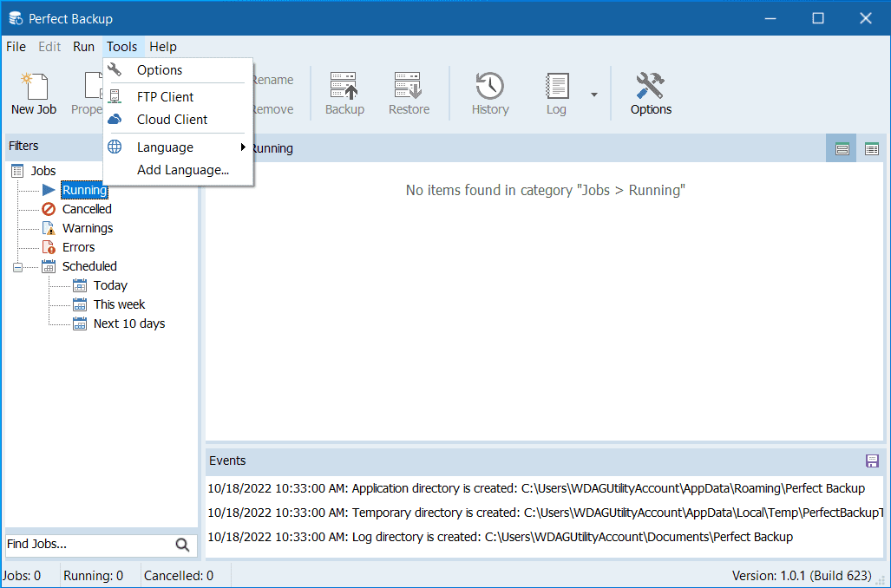Click the Perfect Backup title bar app icon

16,18
